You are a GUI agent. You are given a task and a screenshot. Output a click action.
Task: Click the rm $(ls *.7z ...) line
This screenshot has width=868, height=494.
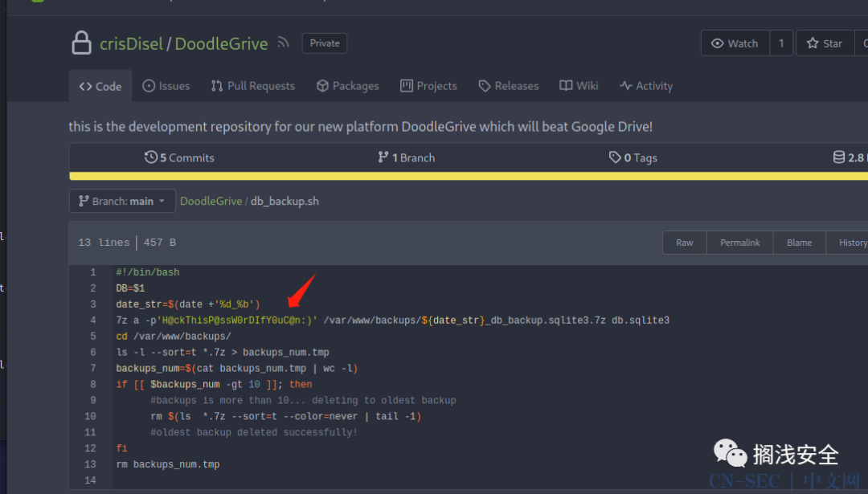point(285,417)
